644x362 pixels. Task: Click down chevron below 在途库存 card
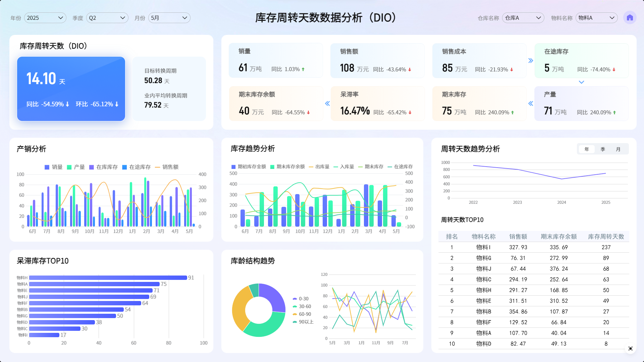tap(581, 82)
